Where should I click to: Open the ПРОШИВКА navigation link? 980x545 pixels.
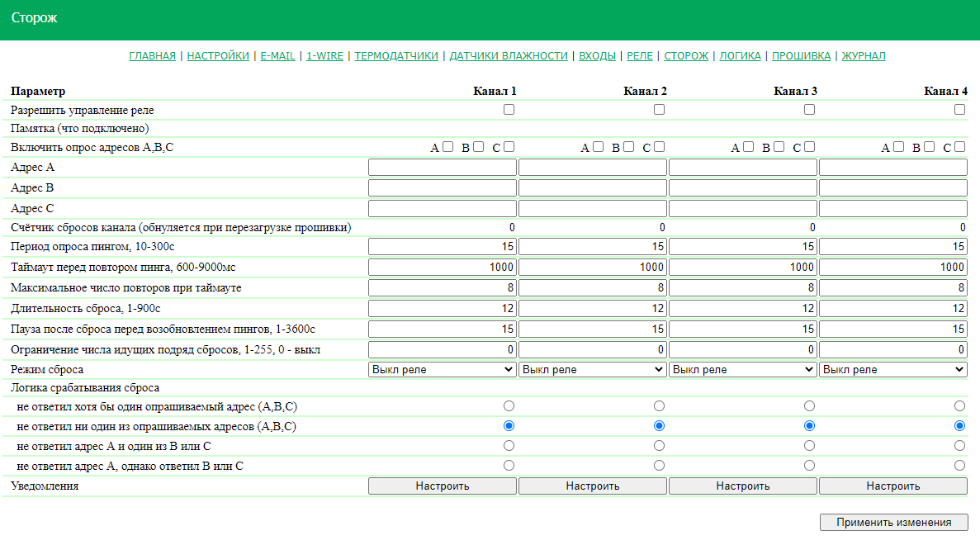pyautogui.click(x=801, y=56)
